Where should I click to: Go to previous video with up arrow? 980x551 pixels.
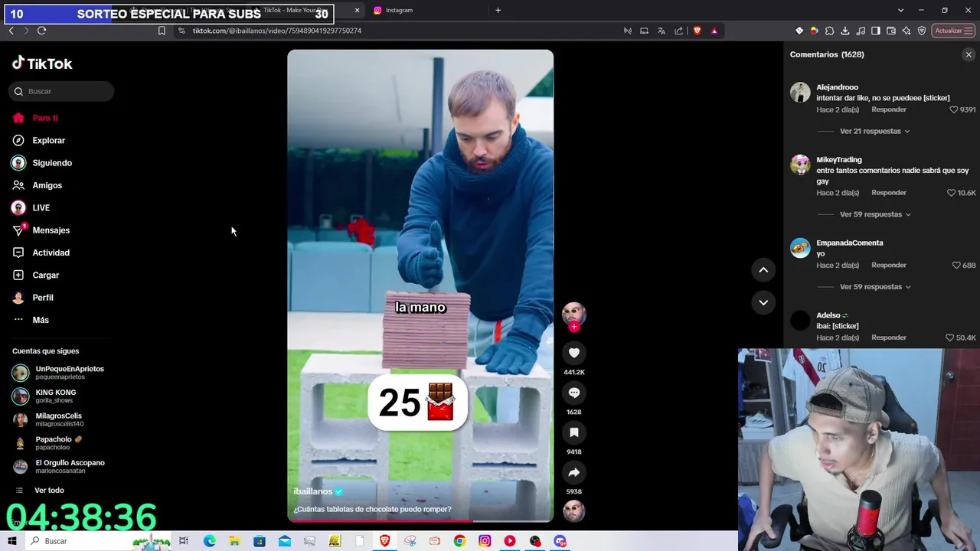tap(763, 269)
